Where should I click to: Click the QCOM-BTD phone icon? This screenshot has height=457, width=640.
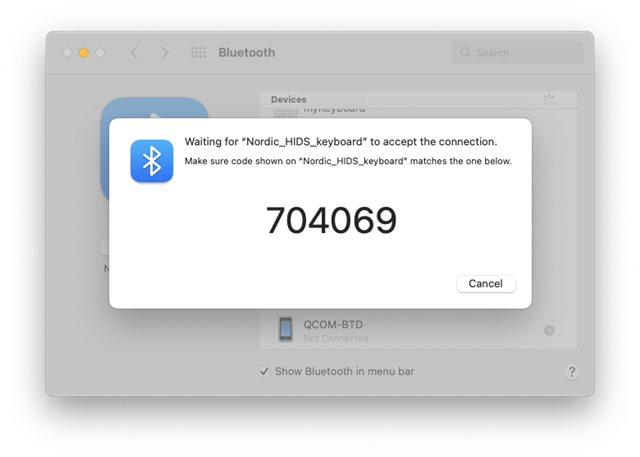click(286, 329)
